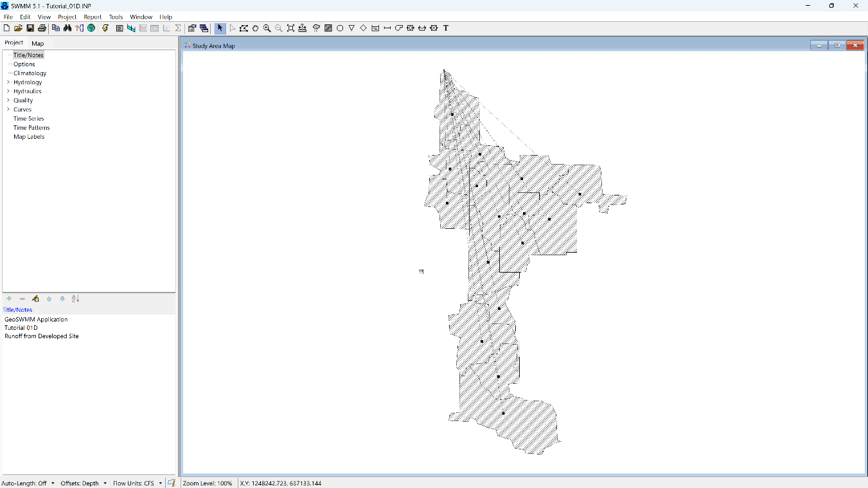Expand the Hydrology tree branch

[x=8, y=82]
